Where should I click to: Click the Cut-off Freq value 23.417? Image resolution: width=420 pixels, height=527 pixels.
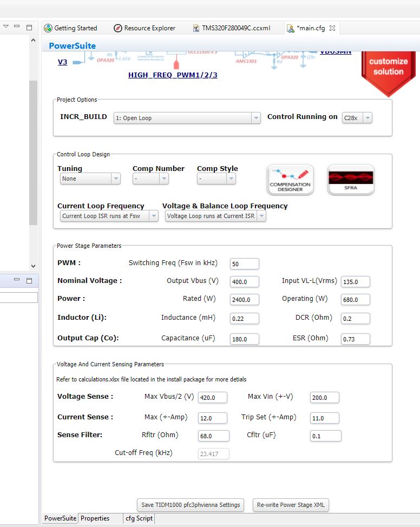[214, 454]
